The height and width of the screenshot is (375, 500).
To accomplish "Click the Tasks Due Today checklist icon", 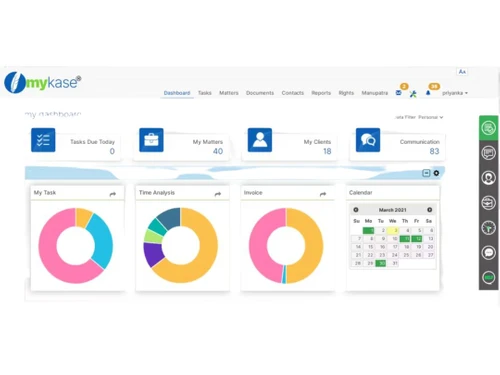I will (x=43, y=140).
